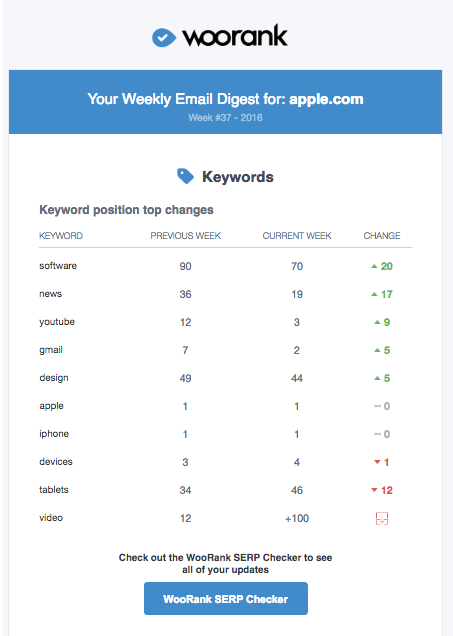Click the woorank wordmark logo

[x=235, y=37]
